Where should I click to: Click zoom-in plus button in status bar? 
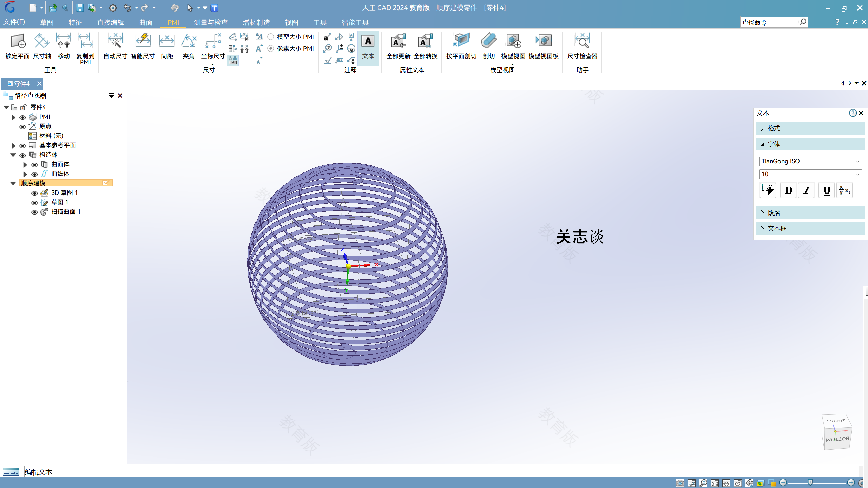pos(851,483)
